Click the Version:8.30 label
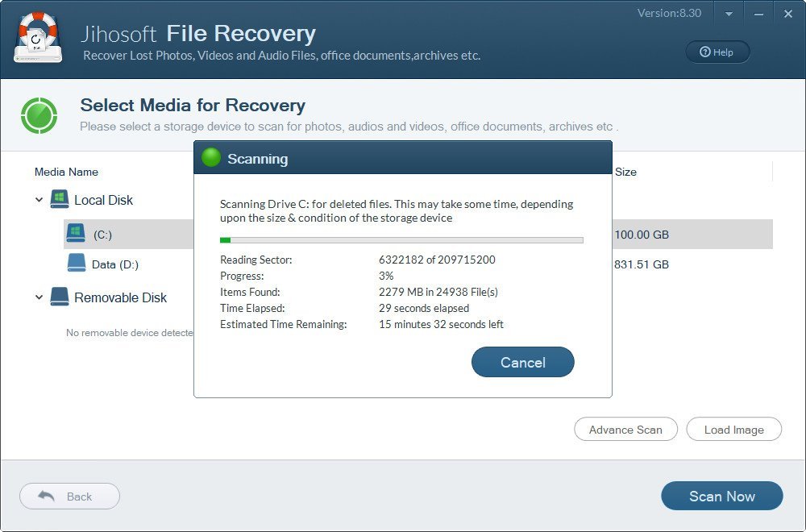The width and height of the screenshot is (806, 532). click(x=669, y=14)
